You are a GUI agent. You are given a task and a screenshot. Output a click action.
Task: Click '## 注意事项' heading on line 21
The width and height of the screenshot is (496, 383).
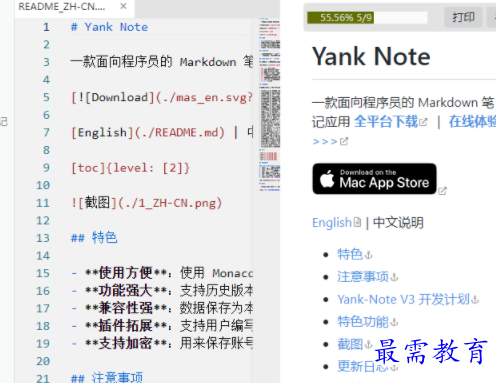pos(107,378)
